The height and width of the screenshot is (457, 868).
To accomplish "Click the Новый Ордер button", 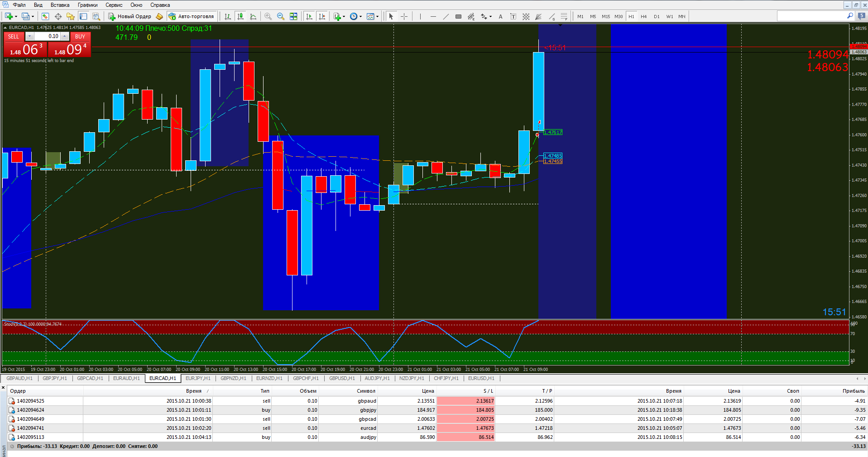I will click(130, 16).
